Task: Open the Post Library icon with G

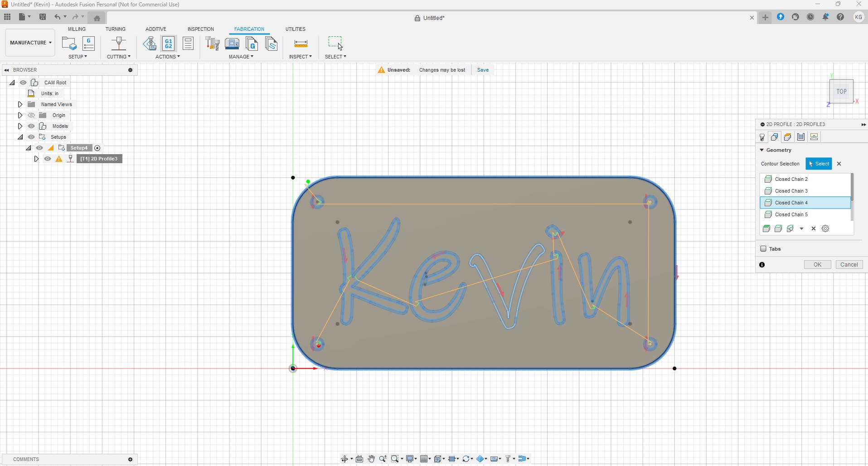Action: [252, 44]
